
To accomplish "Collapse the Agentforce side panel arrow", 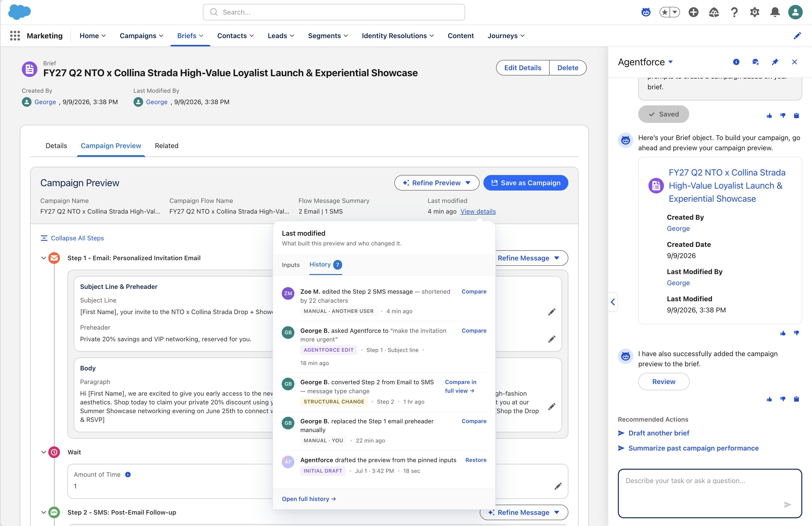I will tap(613, 302).
